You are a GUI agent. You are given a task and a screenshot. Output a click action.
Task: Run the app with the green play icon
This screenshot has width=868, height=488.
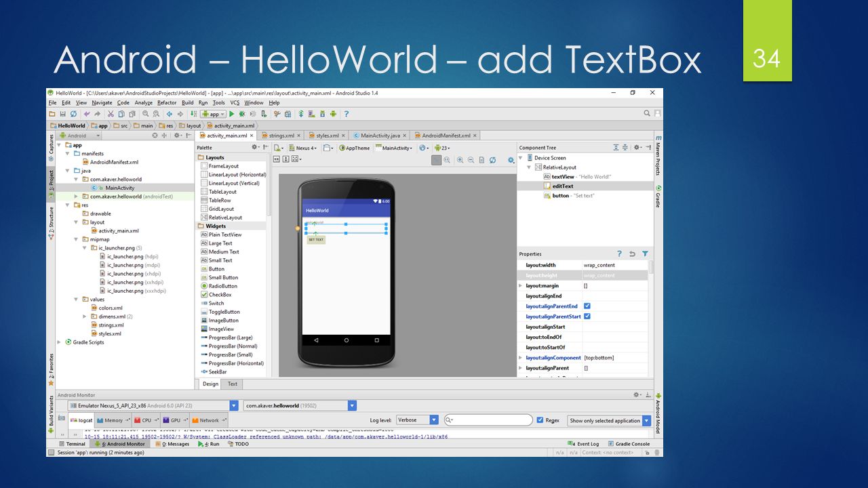(232, 114)
